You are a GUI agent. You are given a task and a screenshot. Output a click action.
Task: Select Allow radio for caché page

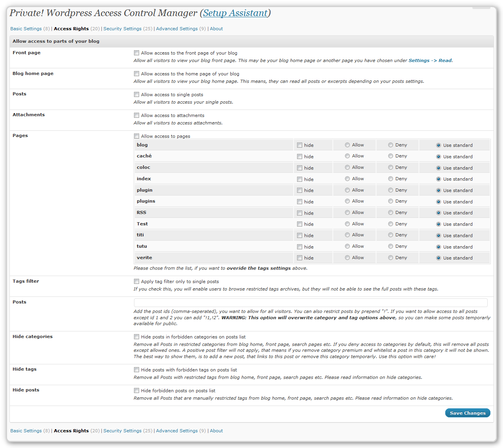(x=347, y=156)
